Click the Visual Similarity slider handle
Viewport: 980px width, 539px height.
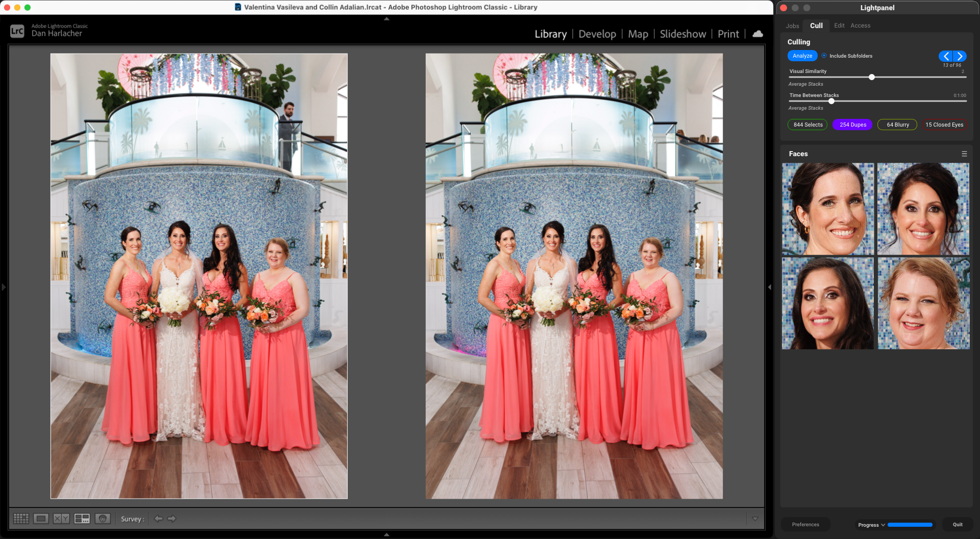coord(872,77)
